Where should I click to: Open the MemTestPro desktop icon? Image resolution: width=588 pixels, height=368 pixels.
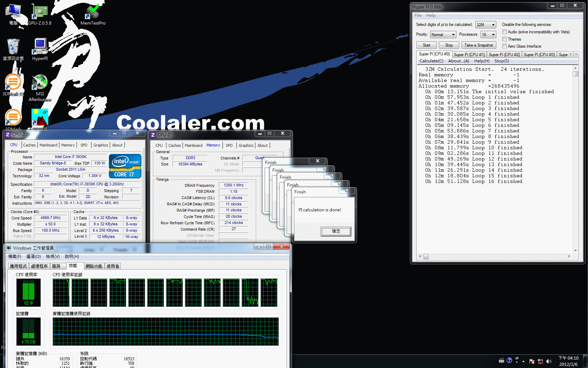[x=93, y=15]
